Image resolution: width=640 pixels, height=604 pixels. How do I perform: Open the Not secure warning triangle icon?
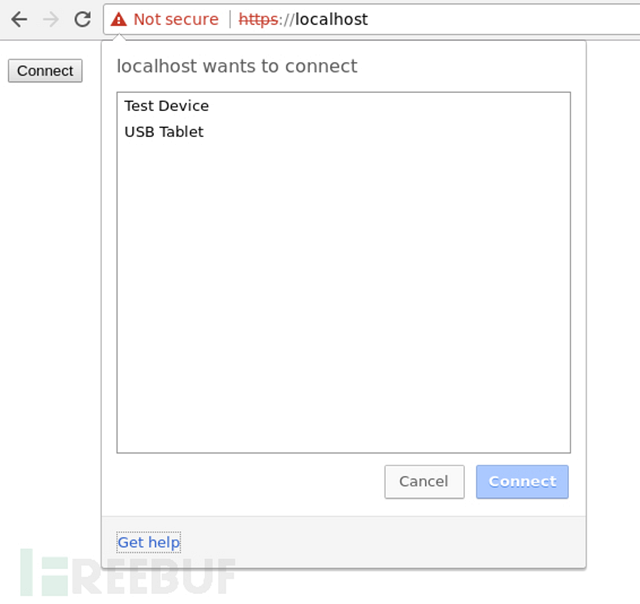click(x=119, y=19)
